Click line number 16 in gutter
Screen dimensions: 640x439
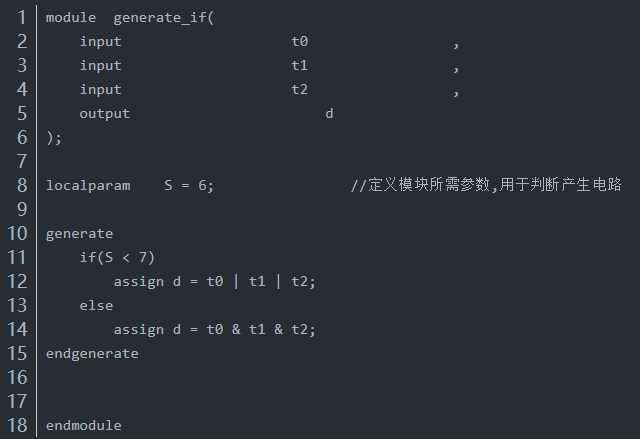point(18,377)
